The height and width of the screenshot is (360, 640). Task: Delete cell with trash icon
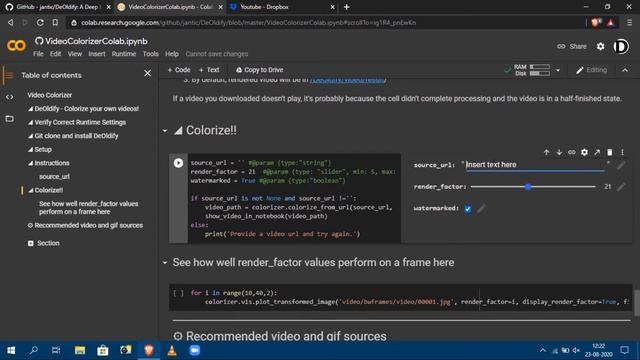pos(610,152)
